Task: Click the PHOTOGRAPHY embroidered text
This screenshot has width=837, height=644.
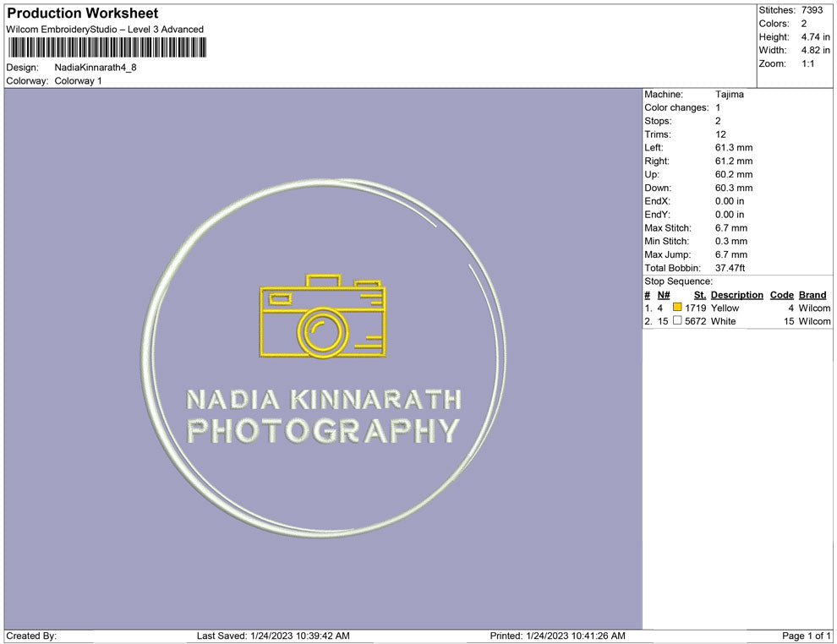Action: click(323, 431)
